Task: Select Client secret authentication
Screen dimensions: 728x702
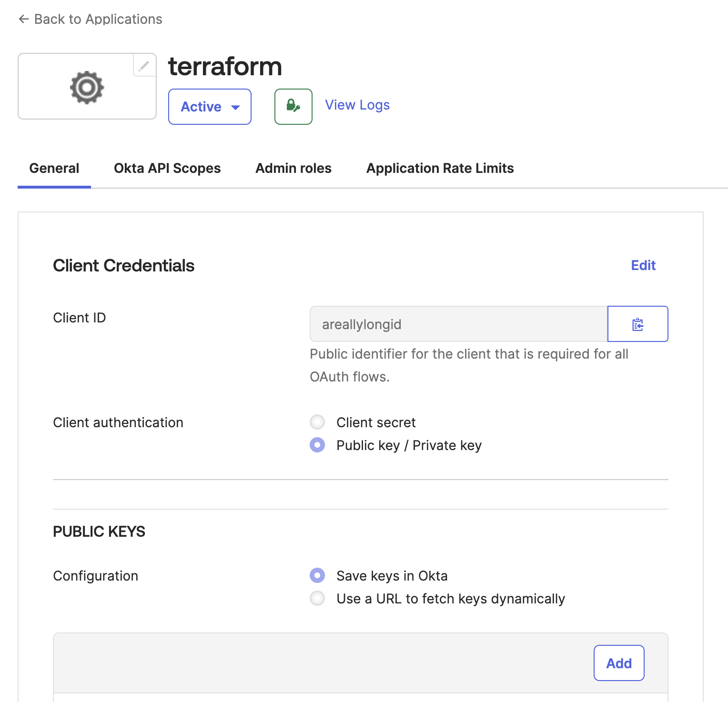Action: 317,422
